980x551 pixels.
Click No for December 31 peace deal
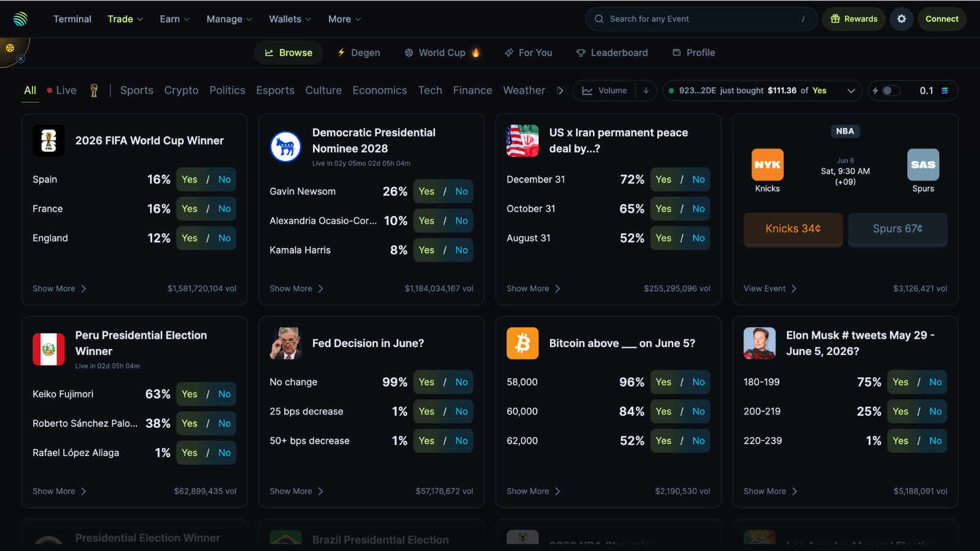point(699,179)
